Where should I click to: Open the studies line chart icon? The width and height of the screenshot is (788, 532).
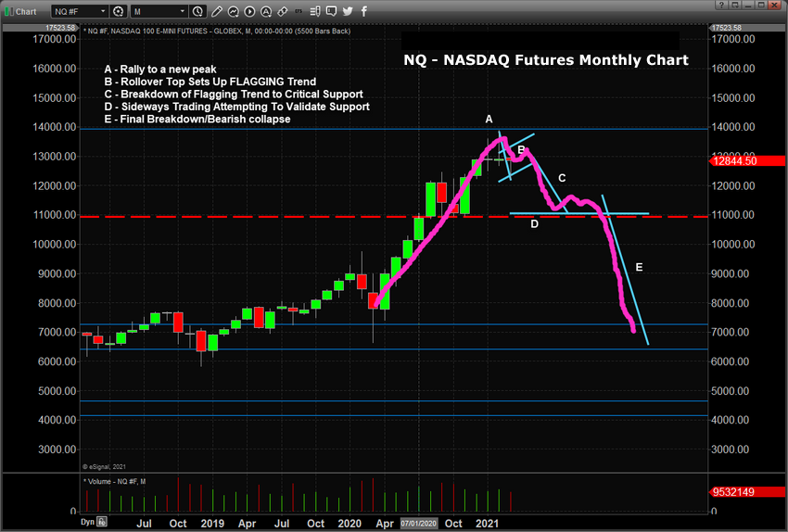(234, 11)
